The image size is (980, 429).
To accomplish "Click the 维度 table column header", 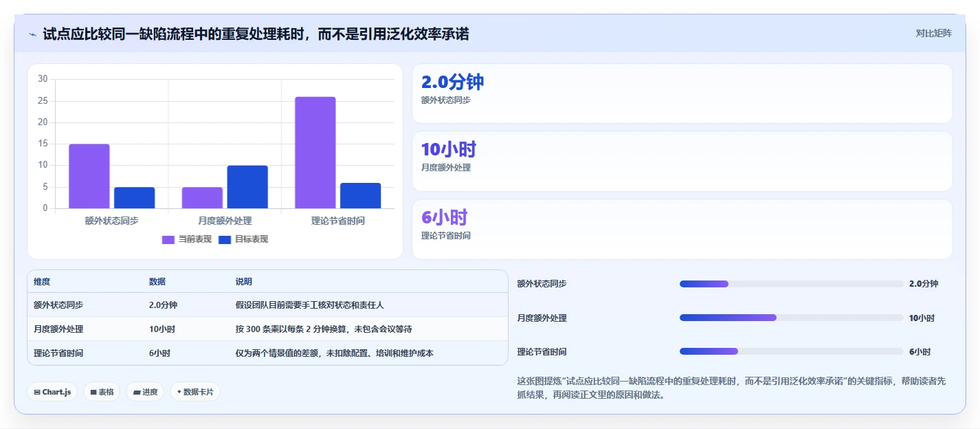I will tap(42, 282).
